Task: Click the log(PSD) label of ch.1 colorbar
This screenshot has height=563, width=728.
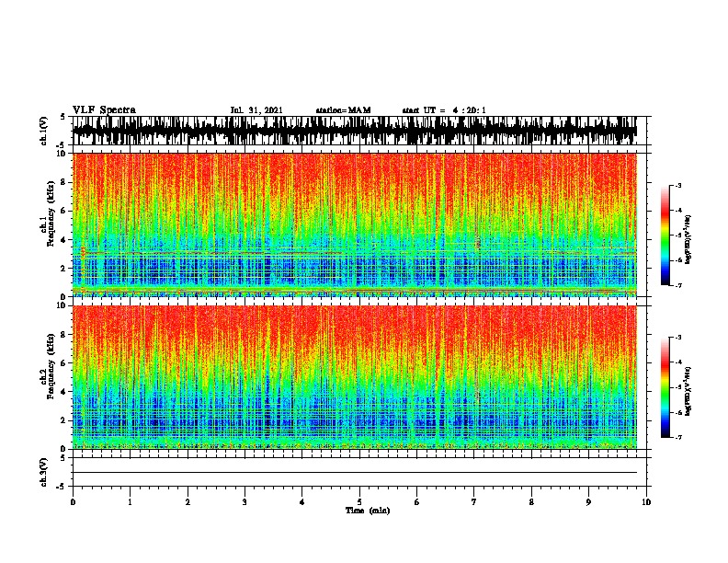Action: pos(688,239)
